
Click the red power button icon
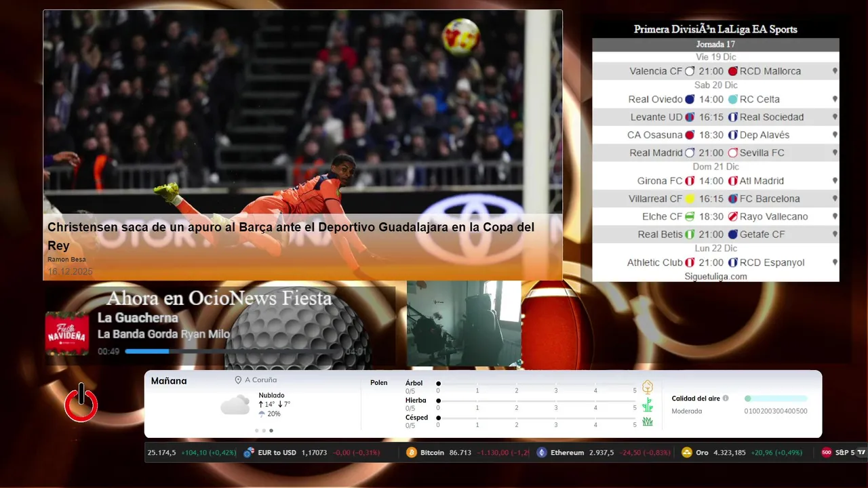81,403
